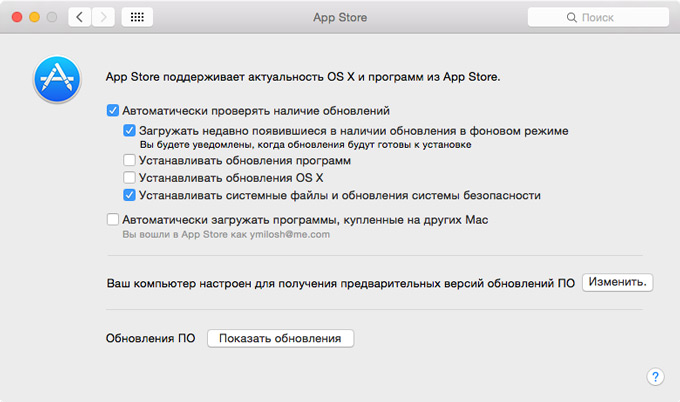Image resolution: width=680 pixels, height=402 pixels.
Task: Open help with the question mark button
Action: (x=655, y=376)
